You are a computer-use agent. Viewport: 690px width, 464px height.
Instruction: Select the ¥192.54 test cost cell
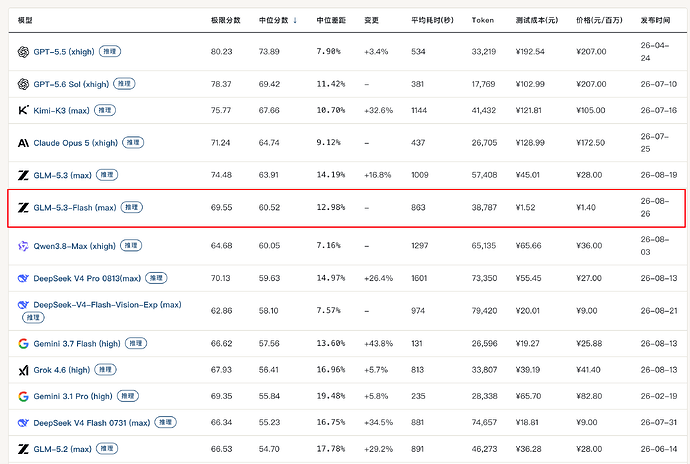point(530,52)
